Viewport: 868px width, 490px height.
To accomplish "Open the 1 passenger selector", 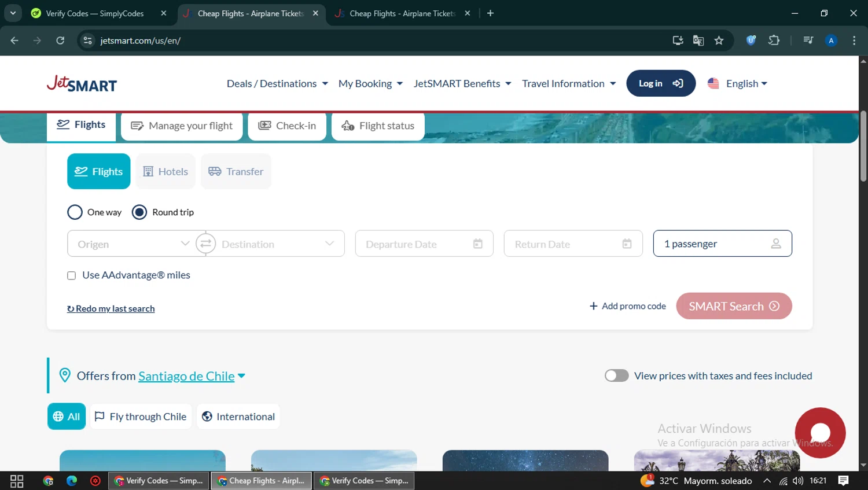I will tap(722, 244).
